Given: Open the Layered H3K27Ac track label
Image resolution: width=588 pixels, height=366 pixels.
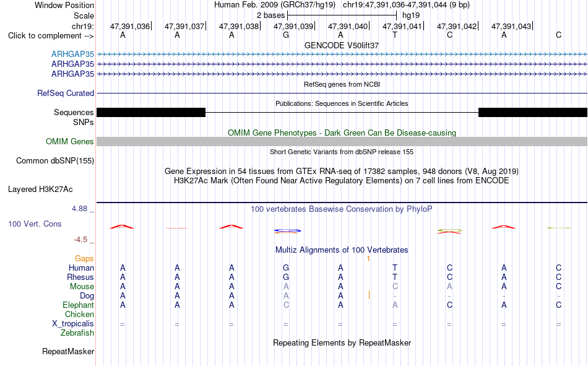Looking at the screenshot, I should click(x=40, y=190).
